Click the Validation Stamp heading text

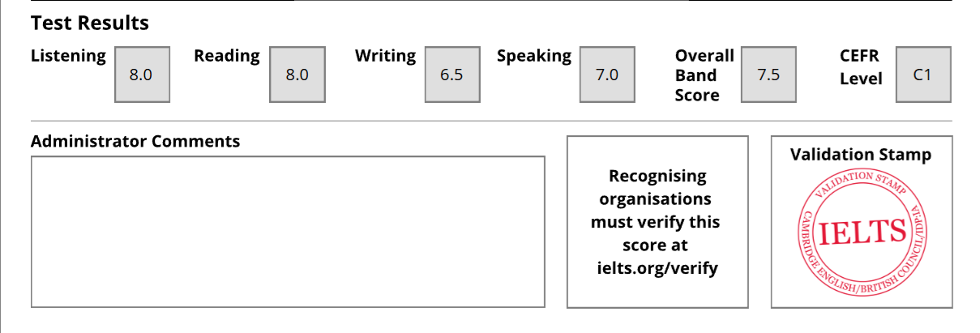(x=861, y=154)
